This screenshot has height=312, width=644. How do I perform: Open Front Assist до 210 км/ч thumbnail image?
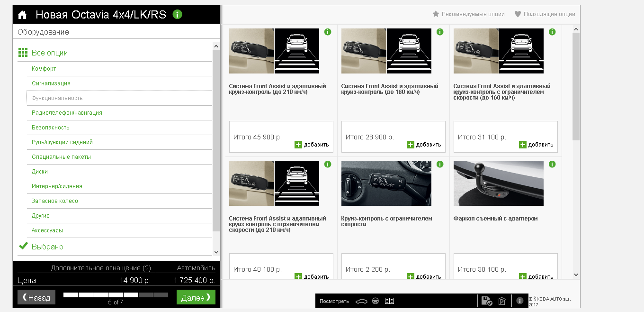pyautogui.click(x=274, y=51)
